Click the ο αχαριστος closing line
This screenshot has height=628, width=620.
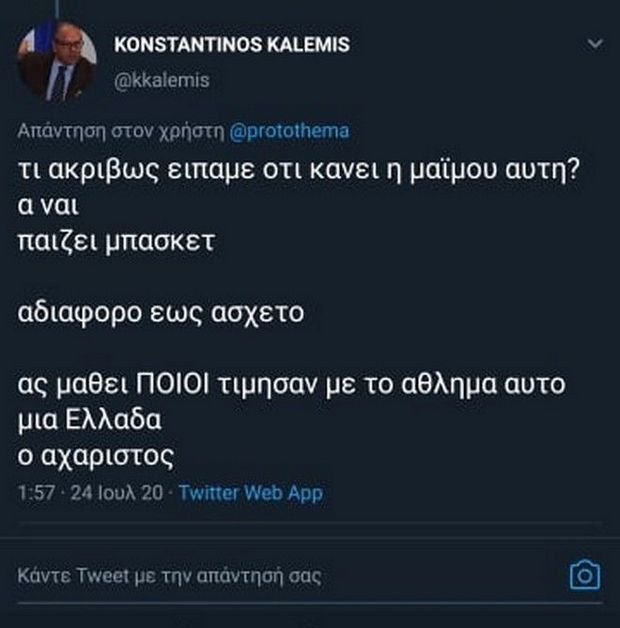(x=95, y=456)
